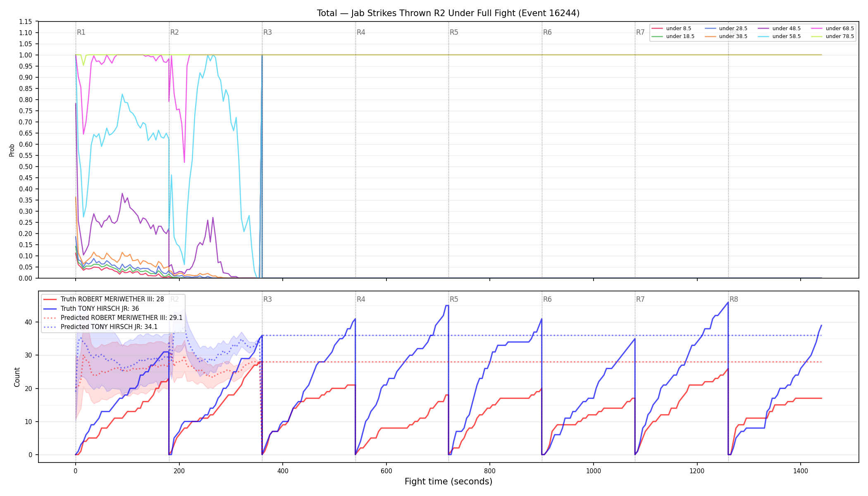868x496 pixels.
Task: Click the 0.50 tick on the Prob axis
Action: click(26, 167)
